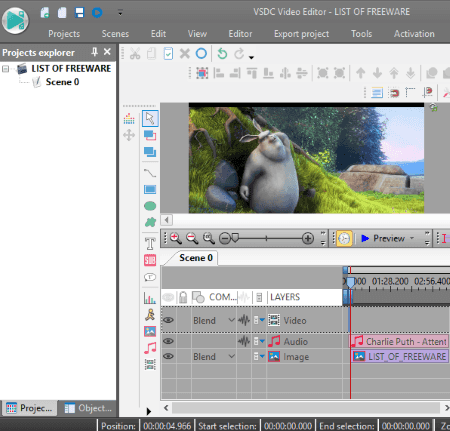Select Scene 0 in the projects tree
The height and width of the screenshot is (431, 450).
[62, 82]
